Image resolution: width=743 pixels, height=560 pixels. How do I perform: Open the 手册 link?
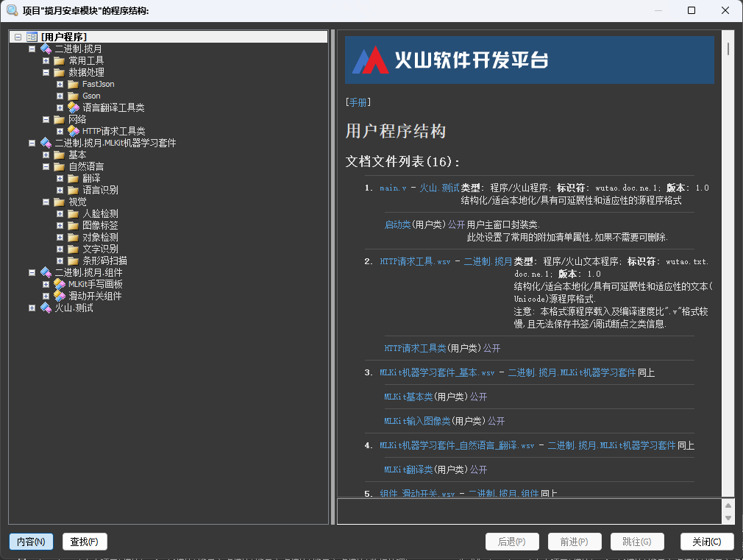[358, 102]
